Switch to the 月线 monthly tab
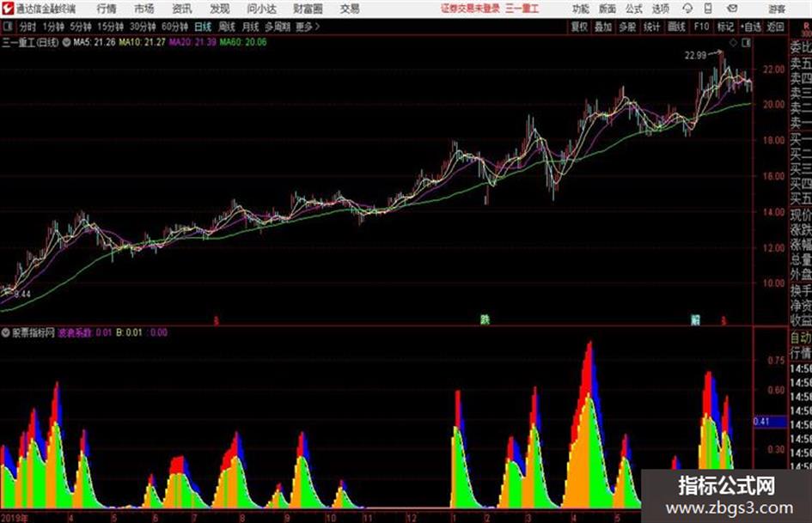Image resolution: width=812 pixels, height=523 pixels. pos(251,27)
